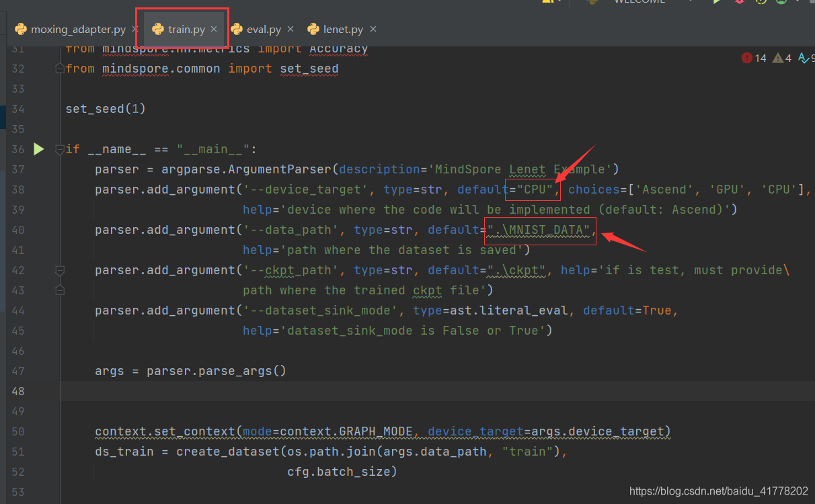Click the "__main__" string on line 36
The height and width of the screenshot is (504, 815).
(213, 149)
